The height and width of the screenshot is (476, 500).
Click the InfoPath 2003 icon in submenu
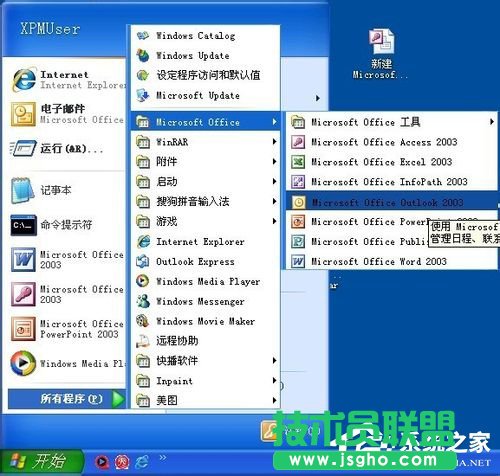[298, 182]
